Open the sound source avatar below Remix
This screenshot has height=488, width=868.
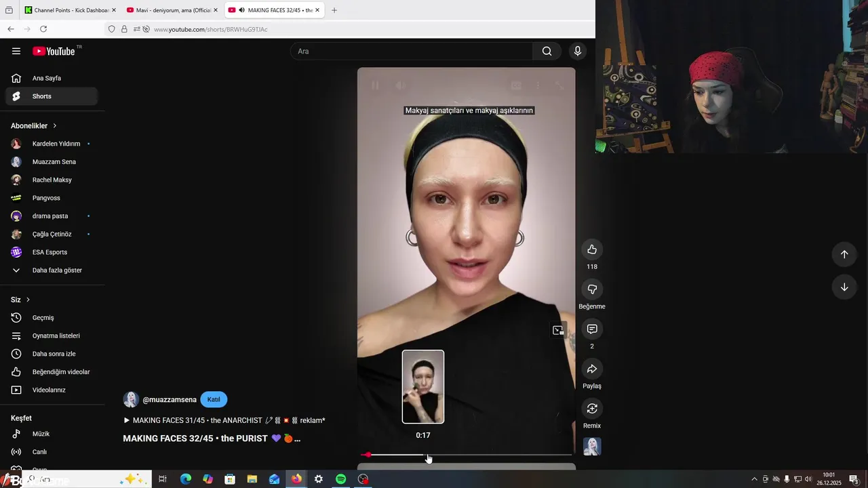click(x=592, y=447)
